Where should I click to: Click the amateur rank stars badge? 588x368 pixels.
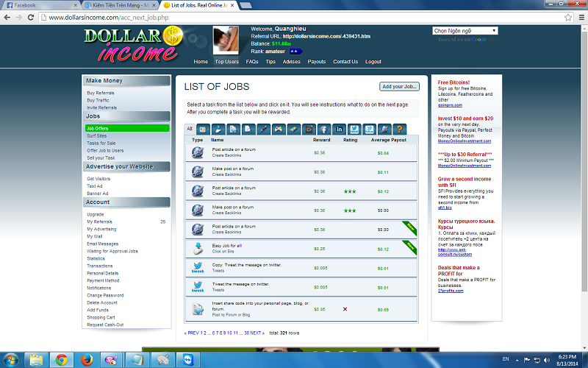(296, 52)
